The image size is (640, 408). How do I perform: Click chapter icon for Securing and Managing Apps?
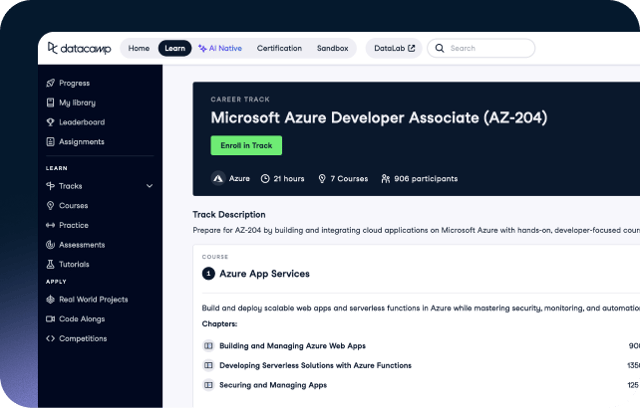[209, 385]
